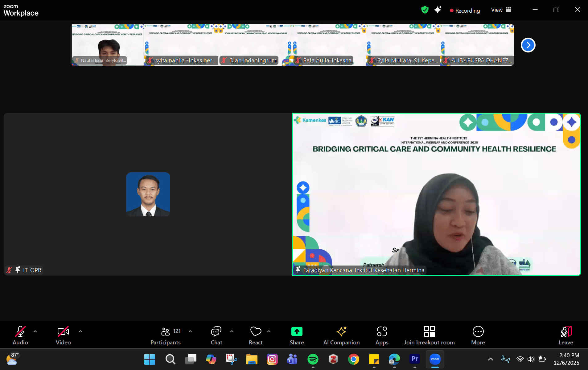Open the Apps panel
Viewport: 588px width, 370px height.
(x=382, y=335)
